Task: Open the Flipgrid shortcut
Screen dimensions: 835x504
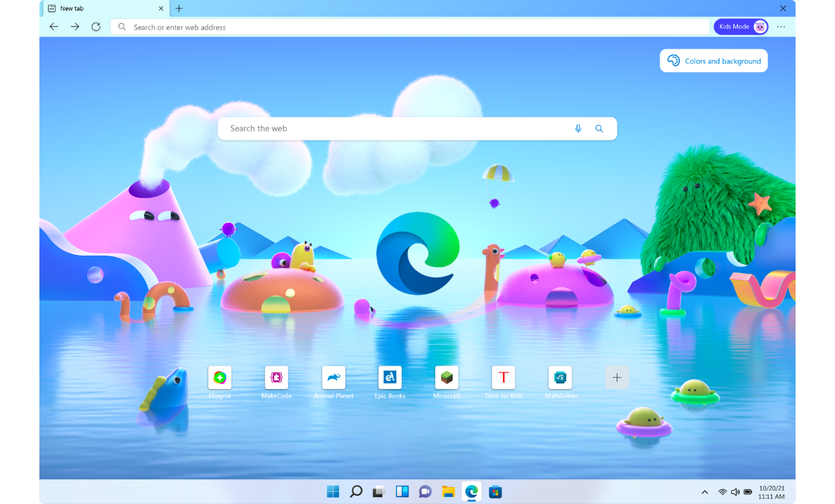Action: coord(220,382)
